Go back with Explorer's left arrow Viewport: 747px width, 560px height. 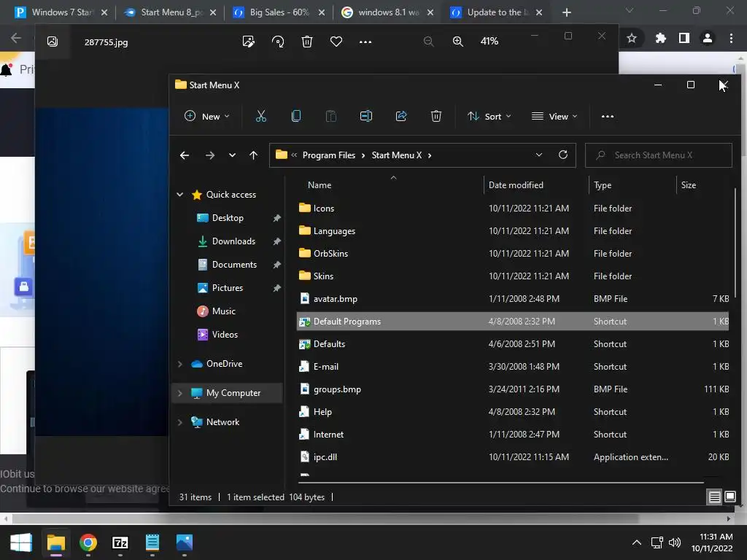click(x=185, y=155)
